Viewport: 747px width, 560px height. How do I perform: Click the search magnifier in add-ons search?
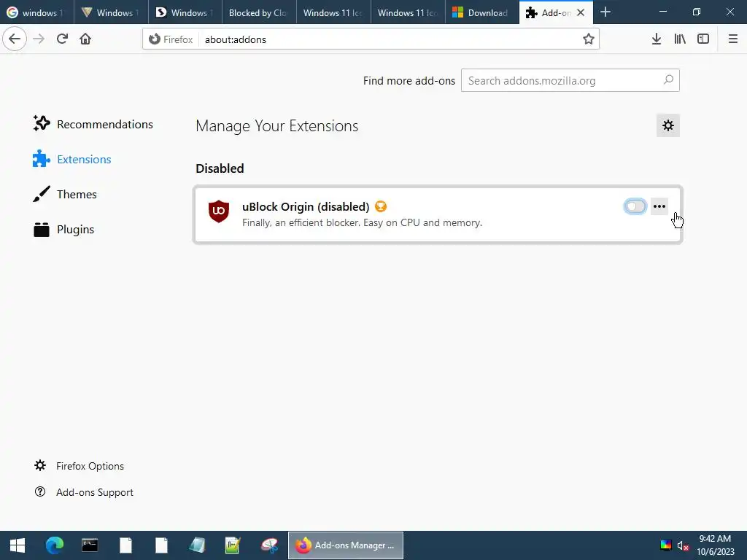(668, 80)
